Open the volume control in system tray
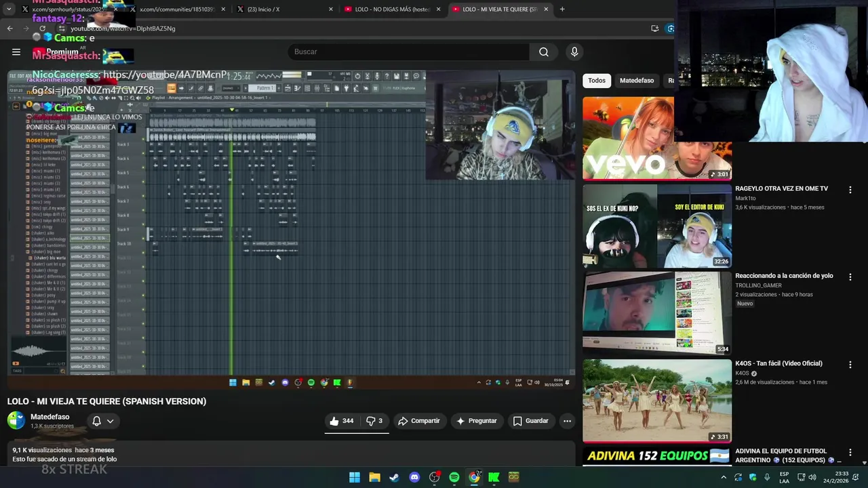 812,477
